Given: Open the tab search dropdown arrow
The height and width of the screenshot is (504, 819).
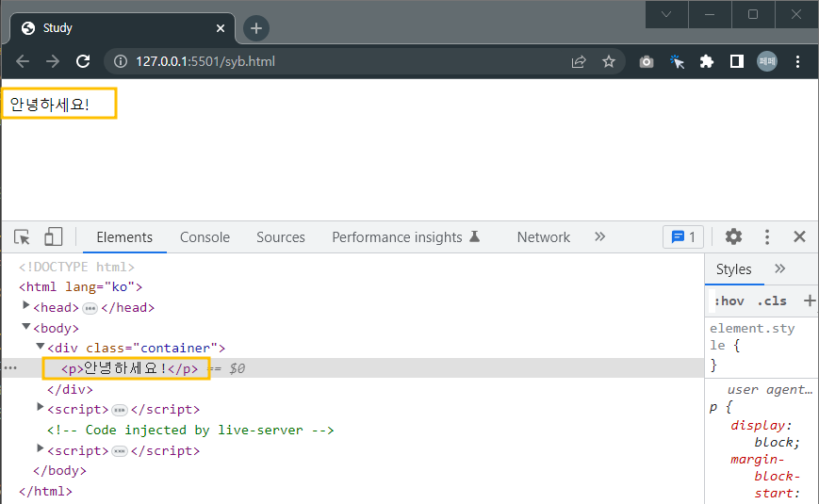Looking at the screenshot, I should [666, 14].
